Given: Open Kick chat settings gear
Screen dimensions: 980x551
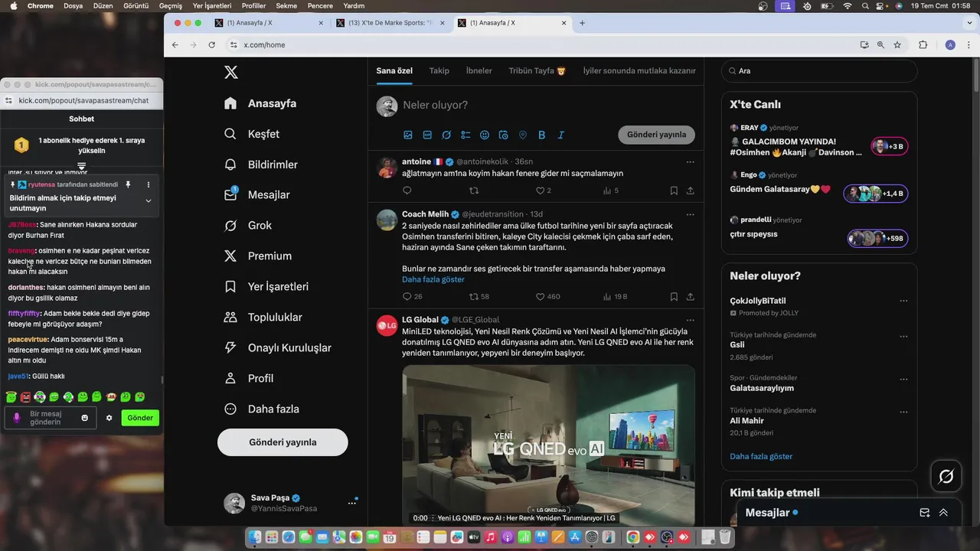Looking at the screenshot, I should pos(109,418).
